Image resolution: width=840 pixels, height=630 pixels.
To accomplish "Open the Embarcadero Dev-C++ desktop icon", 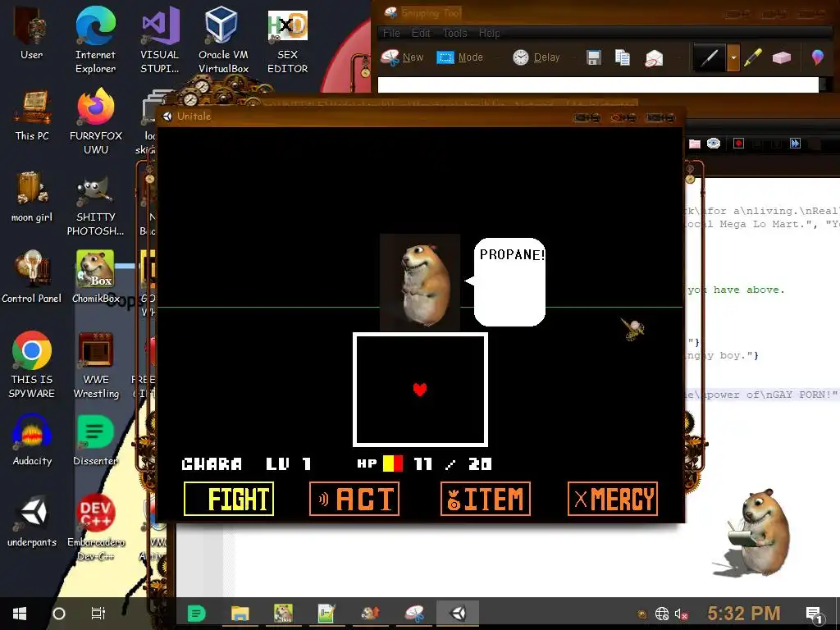I will coord(95,527).
